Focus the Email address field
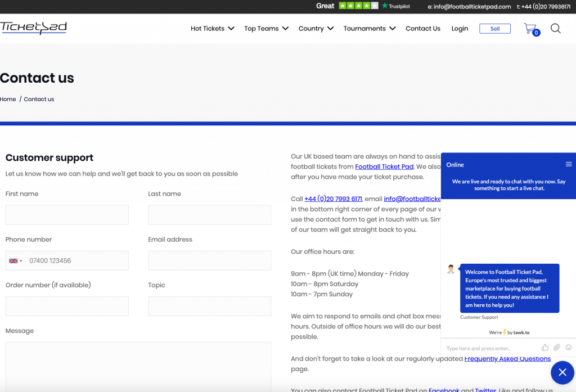576x392 pixels. pos(210,260)
